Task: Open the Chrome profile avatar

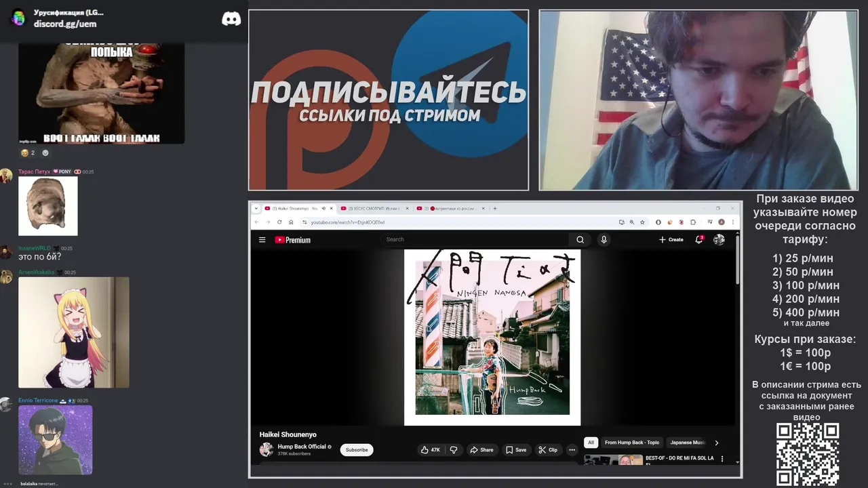Action: click(x=722, y=222)
